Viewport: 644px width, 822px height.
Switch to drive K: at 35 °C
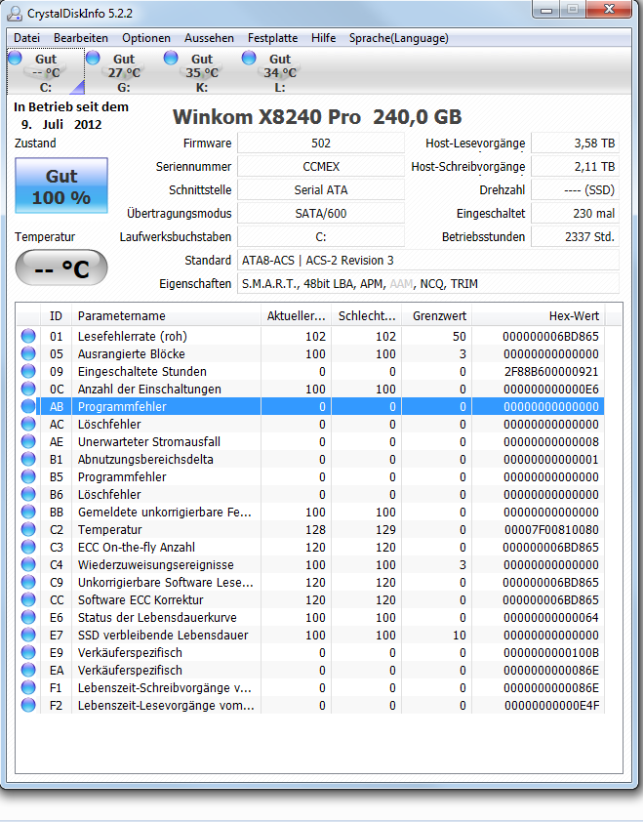click(x=202, y=72)
